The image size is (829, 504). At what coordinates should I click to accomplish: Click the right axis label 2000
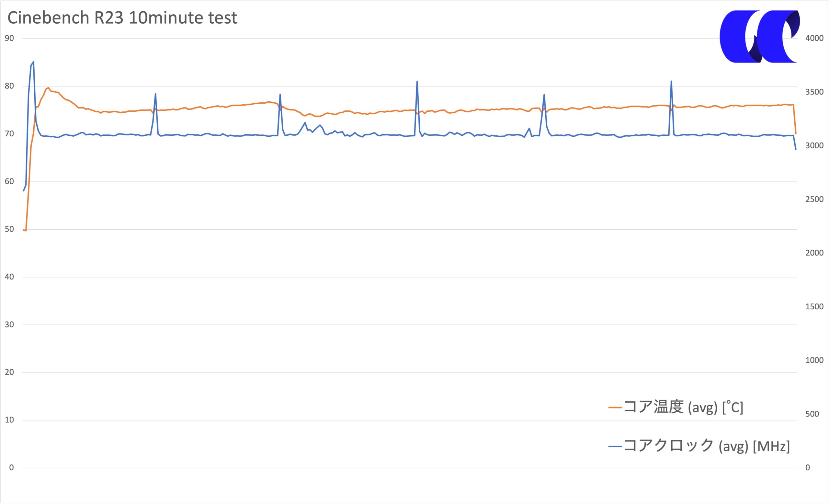click(x=814, y=253)
